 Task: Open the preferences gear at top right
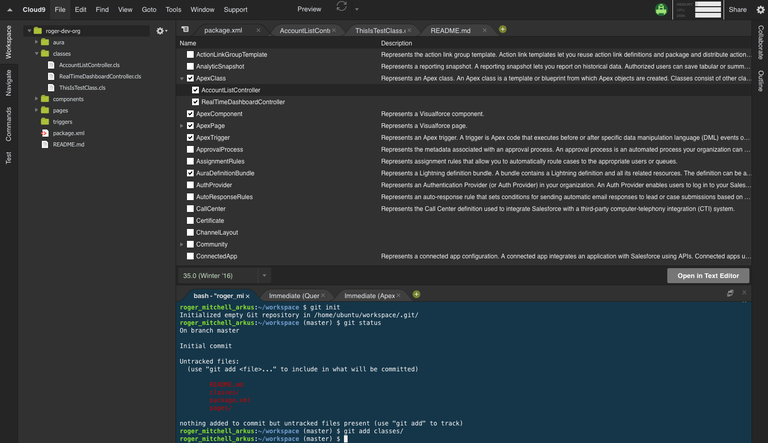tap(758, 9)
